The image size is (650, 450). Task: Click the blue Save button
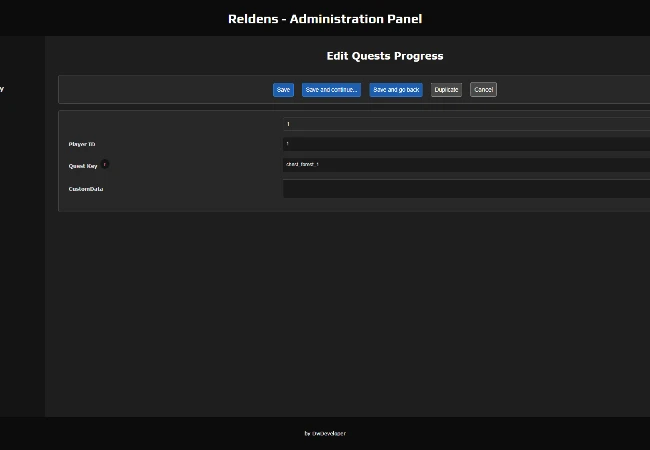pyautogui.click(x=283, y=90)
